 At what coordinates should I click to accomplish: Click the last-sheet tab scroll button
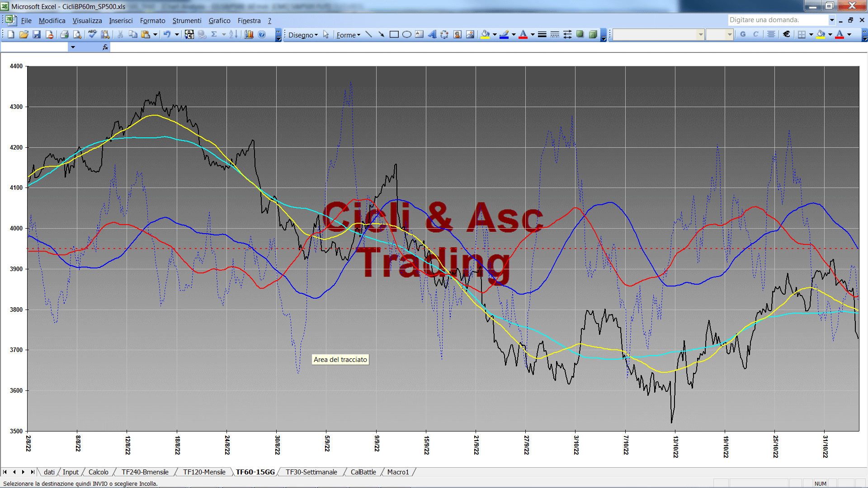click(x=33, y=472)
